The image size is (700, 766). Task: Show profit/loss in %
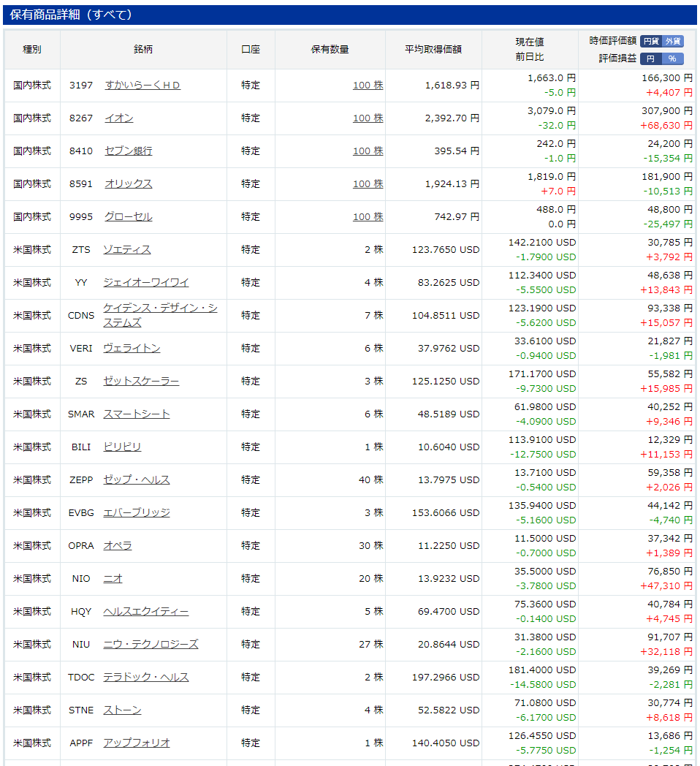click(673, 58)
